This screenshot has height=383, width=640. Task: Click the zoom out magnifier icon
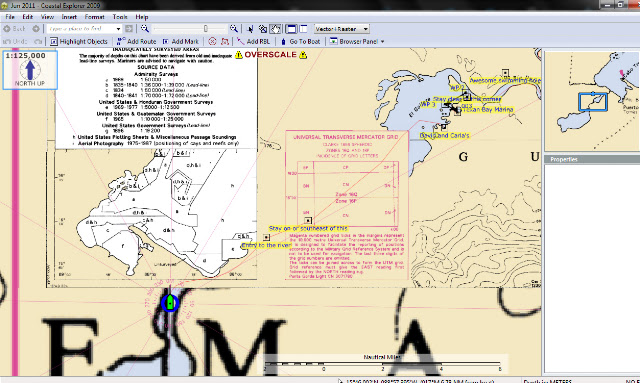tap(145, 29)
